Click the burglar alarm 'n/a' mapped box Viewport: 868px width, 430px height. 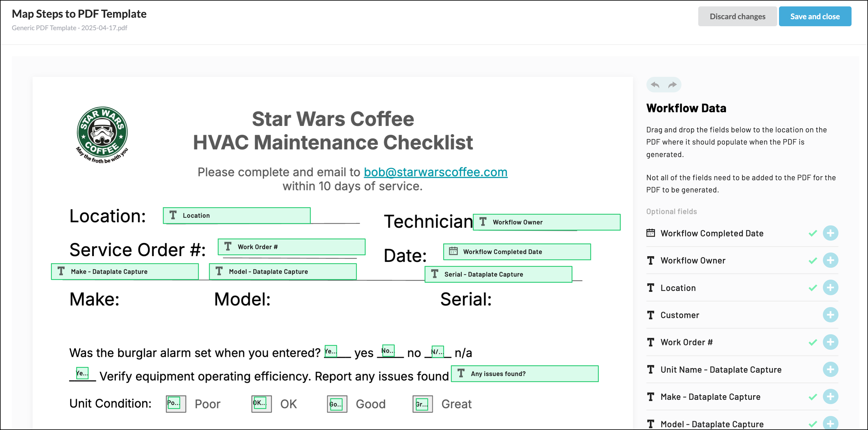click(x=438, y=352)
